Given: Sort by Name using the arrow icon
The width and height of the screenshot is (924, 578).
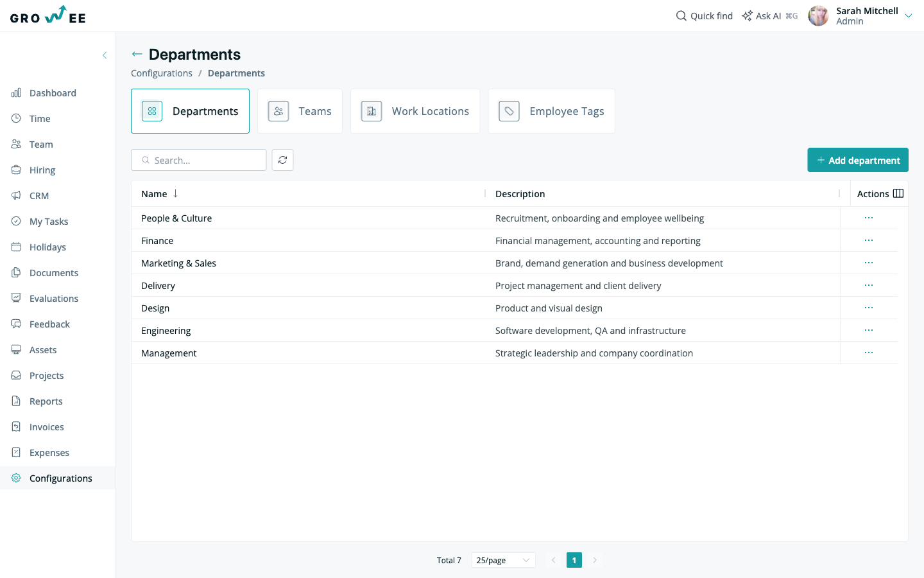Looking at the screenshot, I should click(x=175, y=193).
